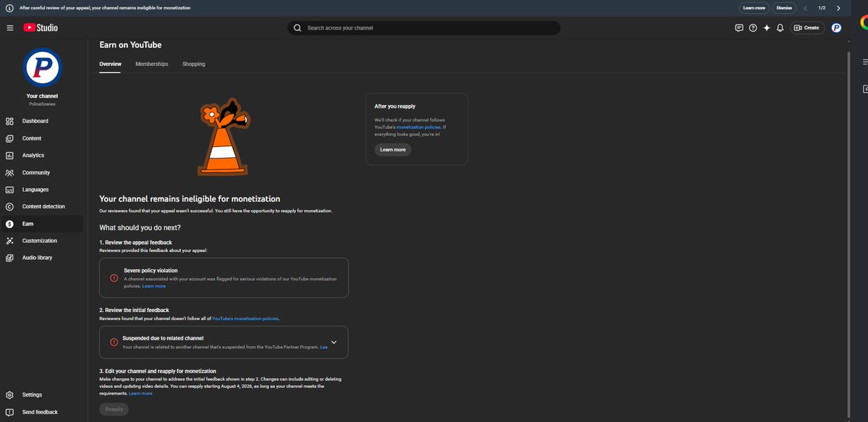
Task: Switch to the Overview tab
Action: [x=110, y=64]
